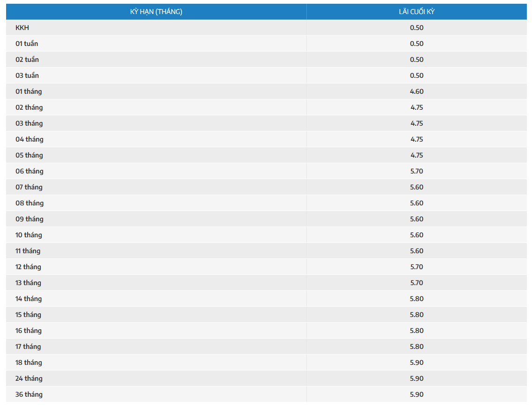The width and height of the screenshot is (532, 408).
Task: Click the 12 tháng term cell
Action: point(28,267)
